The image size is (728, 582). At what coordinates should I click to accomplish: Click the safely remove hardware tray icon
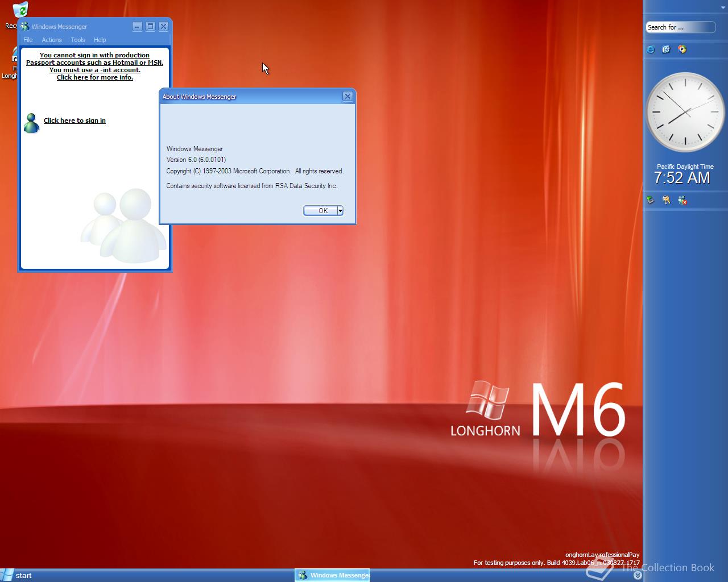coord(650,200)
